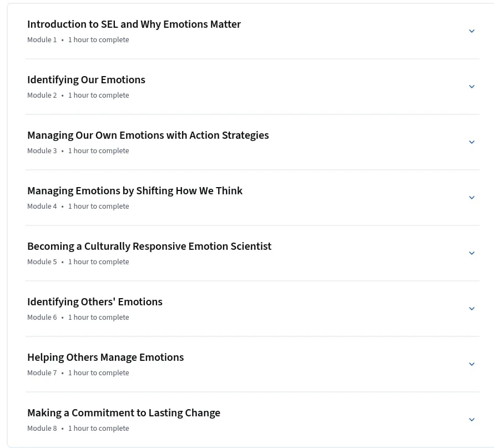This screenshot has height=448, width=494.
Task: Open 'Managing Our Own Emotions with Action Strategies'
Action: [148, 135]
